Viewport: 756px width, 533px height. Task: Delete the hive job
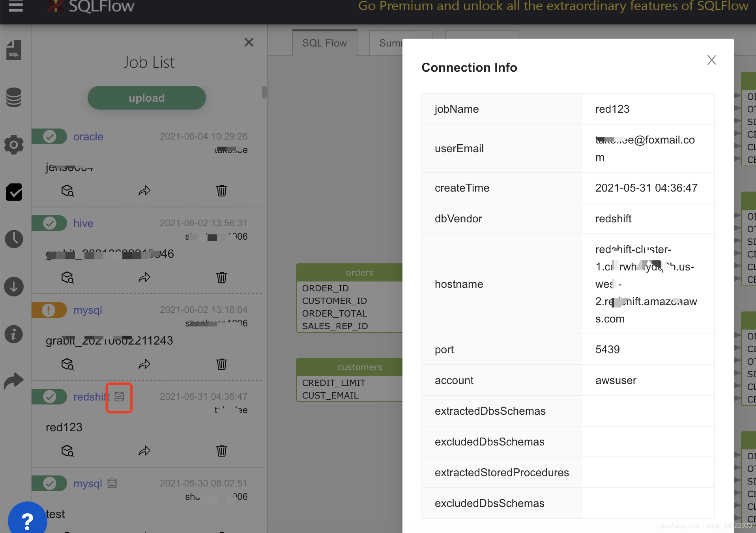coord(222,278)
